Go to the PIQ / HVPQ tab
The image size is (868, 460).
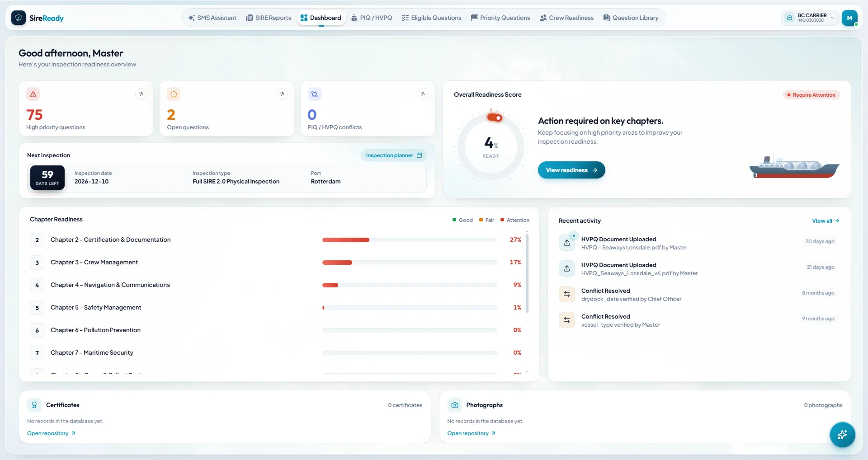pyautogui.click(x=372, y=18)
